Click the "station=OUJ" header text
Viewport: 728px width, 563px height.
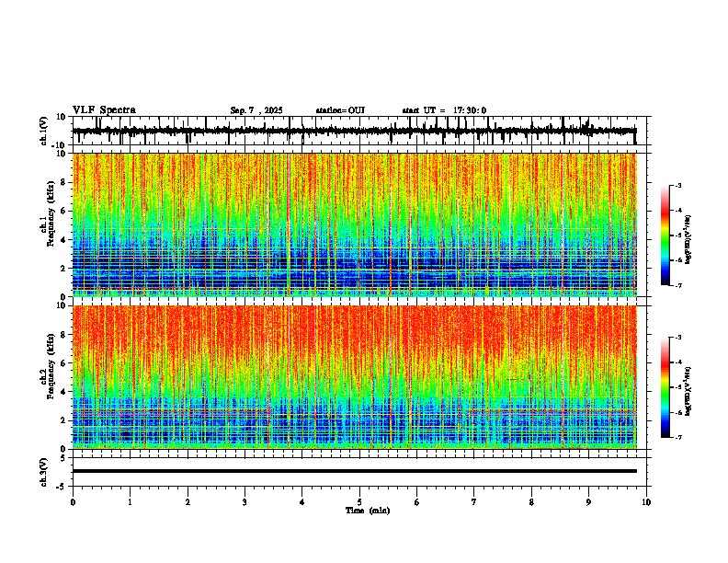coord(340,110)
